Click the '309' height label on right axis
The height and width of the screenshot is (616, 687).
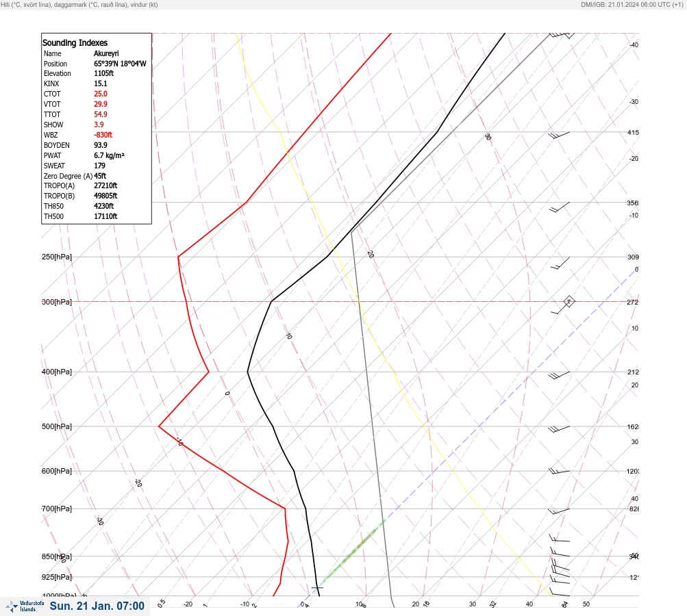pyautogui.click(x=633, y=257)
